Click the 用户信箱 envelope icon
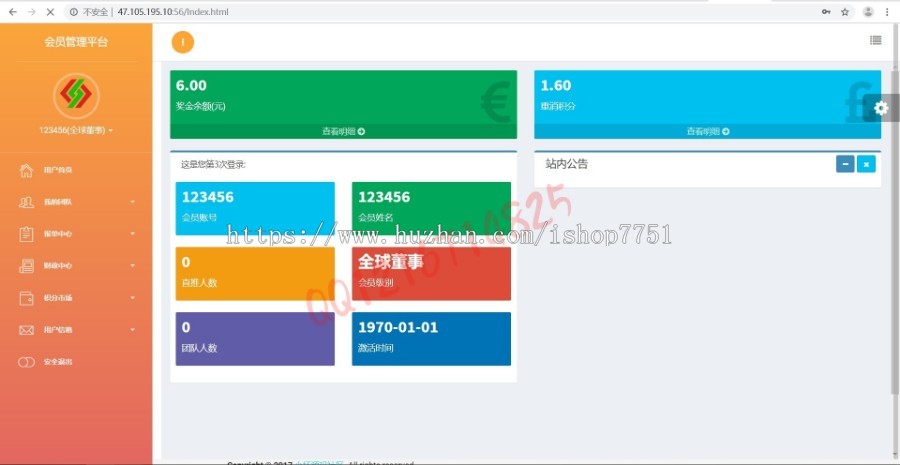 coord(26,330)
